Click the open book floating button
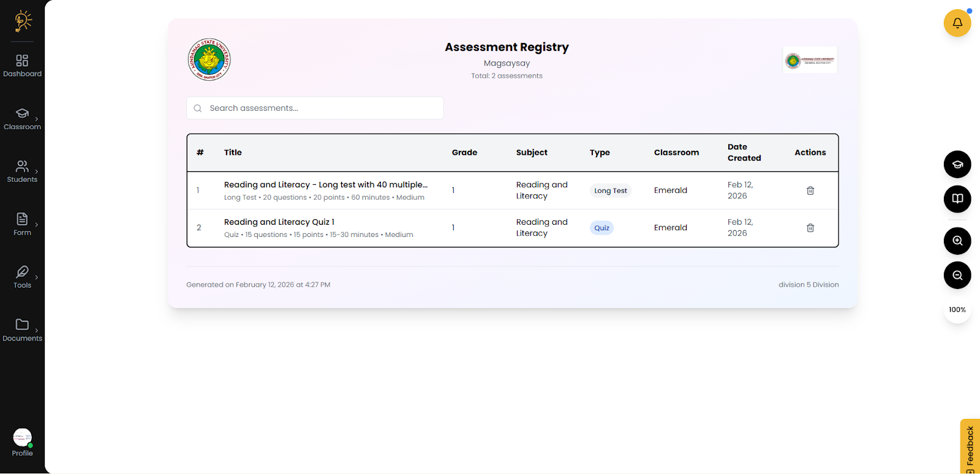 coord(957,199)
